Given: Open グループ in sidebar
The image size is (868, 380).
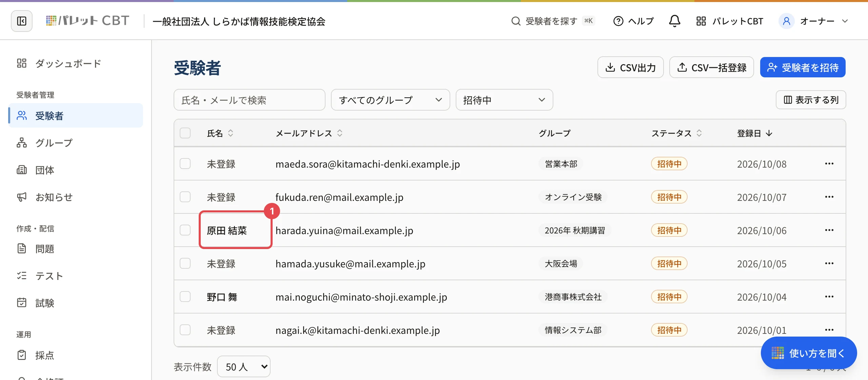Looking at the screenshot, I should (x=76, y=142).
